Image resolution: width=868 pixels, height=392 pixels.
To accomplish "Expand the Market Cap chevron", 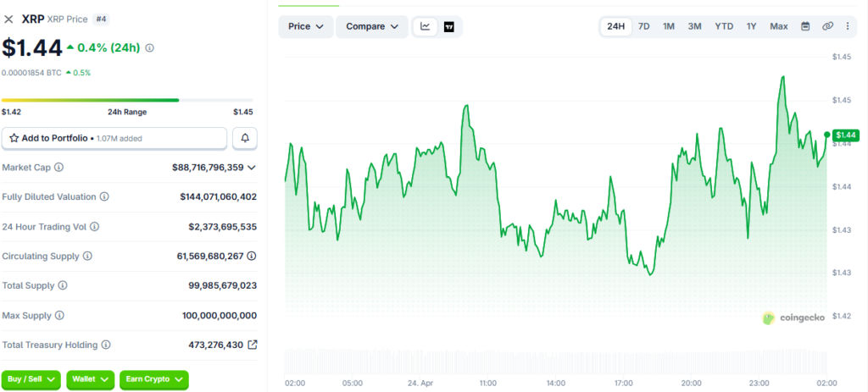I will pos(252,168).
